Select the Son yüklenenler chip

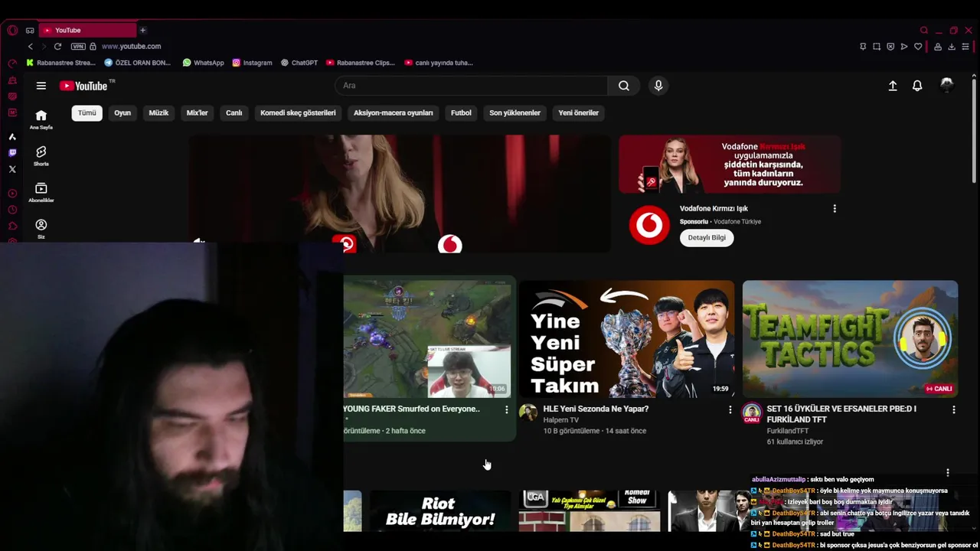(x=515, y=112)
